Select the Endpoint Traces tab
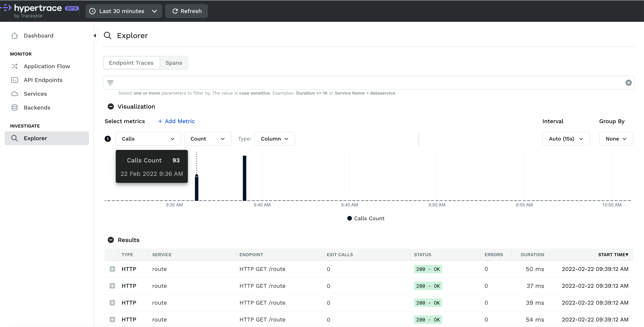The width and height of the screenshot is (644, 327). click(x=131, y=63)
